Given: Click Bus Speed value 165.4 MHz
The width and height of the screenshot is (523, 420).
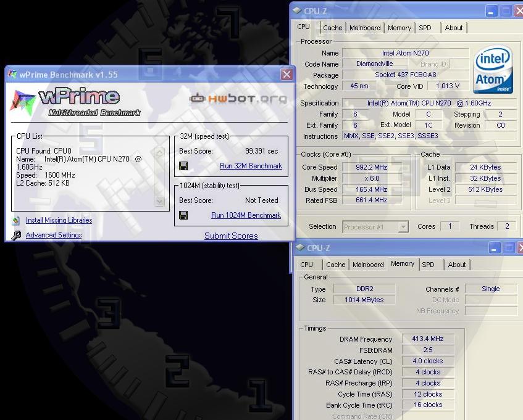Looking at the screenshot, I should (371, 189).
